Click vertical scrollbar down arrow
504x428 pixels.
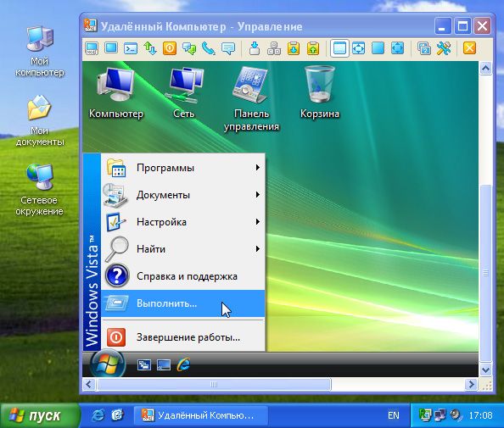485,370
